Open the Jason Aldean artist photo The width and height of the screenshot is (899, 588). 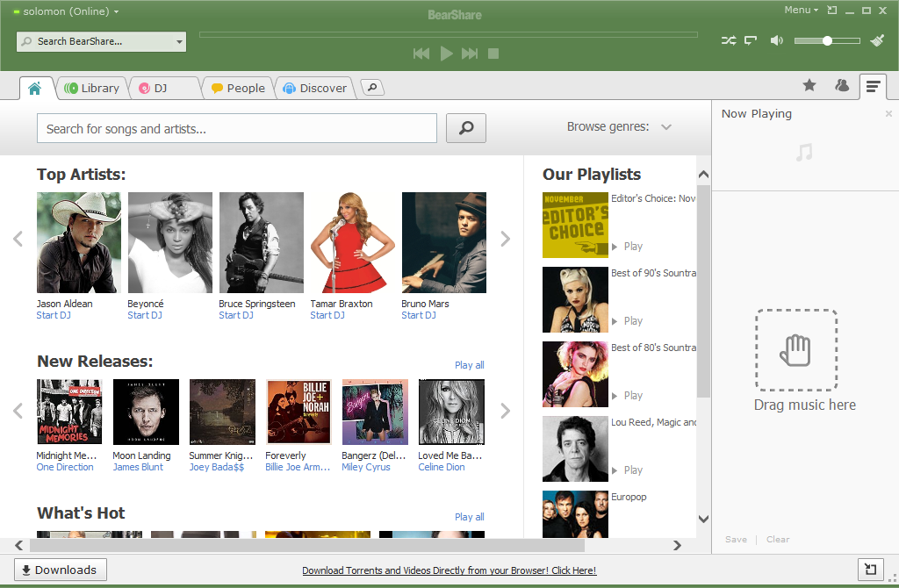[79, 242]
